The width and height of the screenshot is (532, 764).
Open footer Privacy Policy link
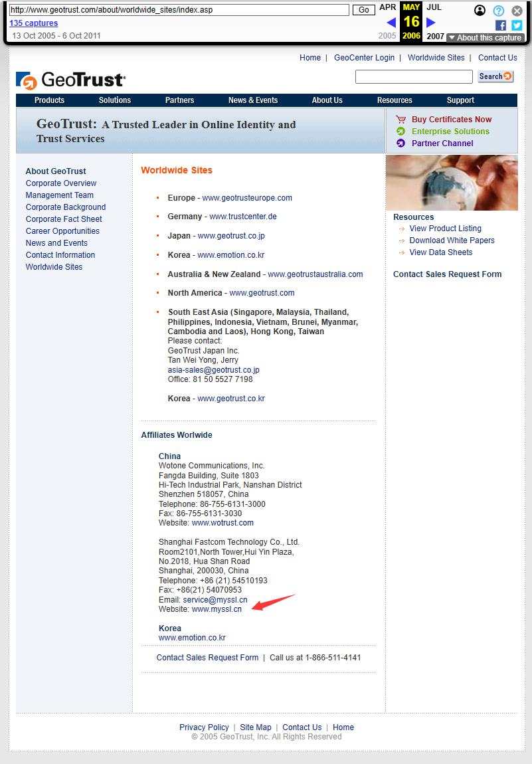coord(204,727)
